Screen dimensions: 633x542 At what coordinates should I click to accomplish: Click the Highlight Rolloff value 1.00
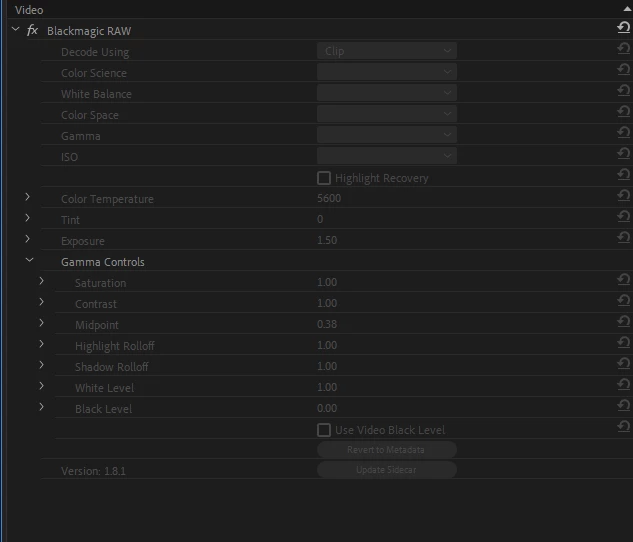click(327, 345)
